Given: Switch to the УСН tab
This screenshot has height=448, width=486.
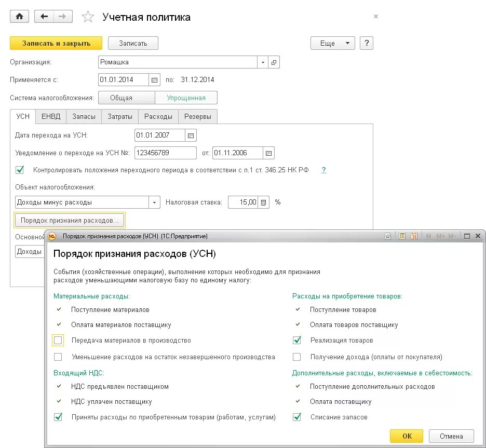Looking at the screenshot, I should click(23, 116).
